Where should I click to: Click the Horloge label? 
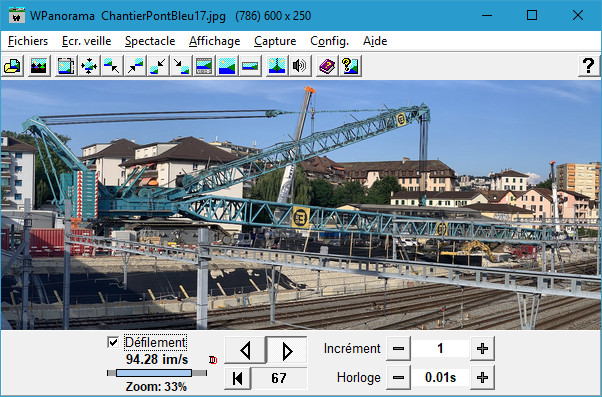(x=359, y=378)
